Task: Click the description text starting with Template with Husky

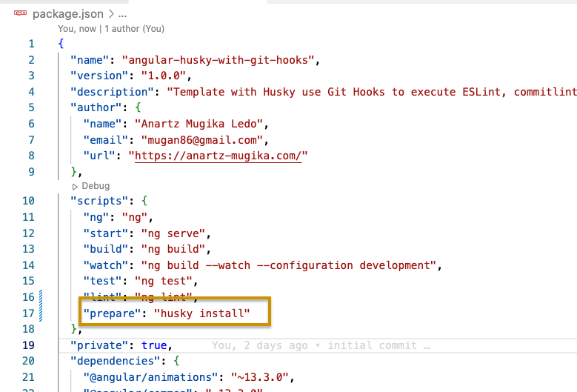Action: [x=372, y=92]
